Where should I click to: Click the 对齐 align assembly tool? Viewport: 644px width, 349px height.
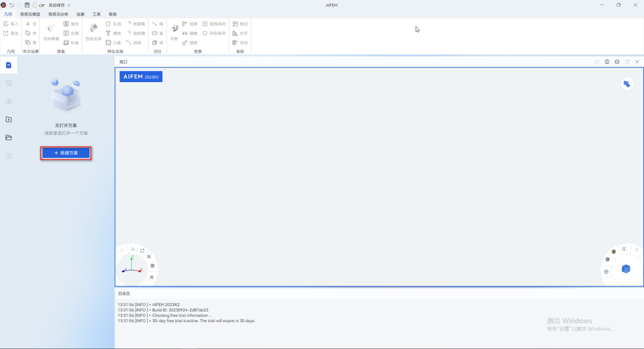pos(240,33)
